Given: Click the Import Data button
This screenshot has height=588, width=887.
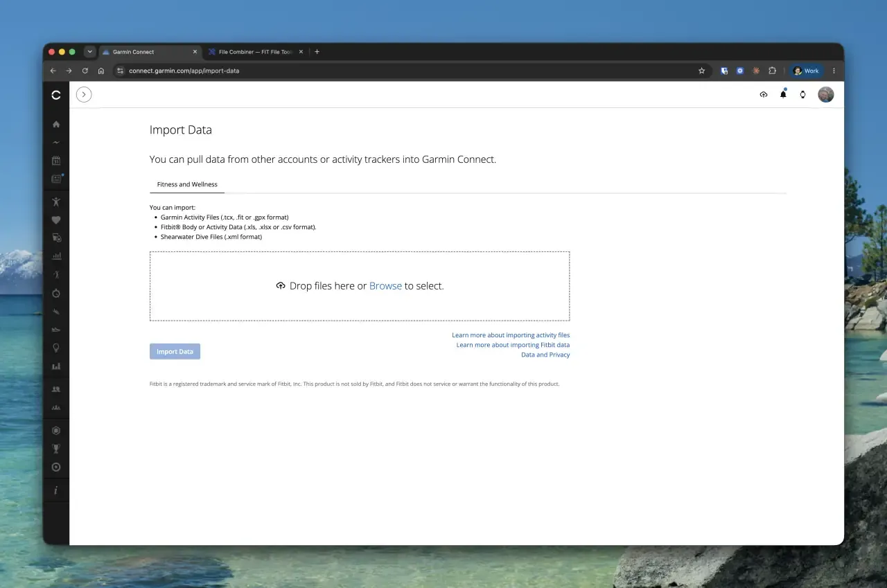Looking at the screenshot, I should [175, 352].
